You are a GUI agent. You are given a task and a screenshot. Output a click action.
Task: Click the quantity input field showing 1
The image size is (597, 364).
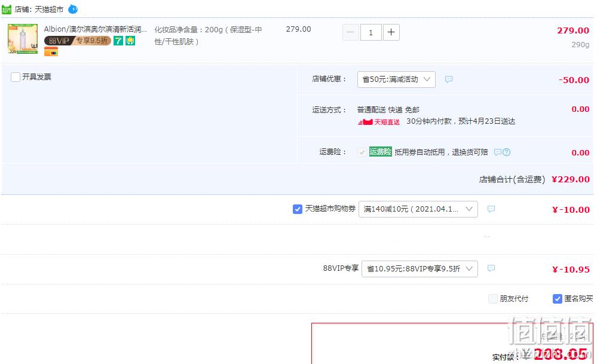(371, 32)
